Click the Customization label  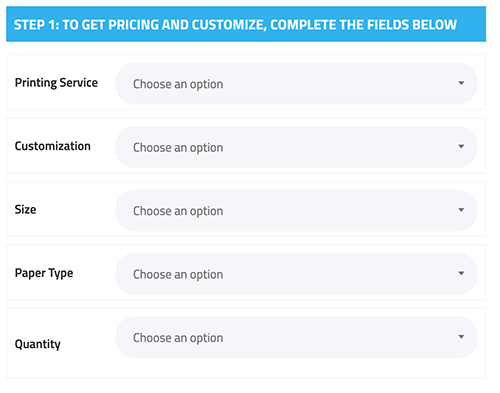[x=53, y=146]
